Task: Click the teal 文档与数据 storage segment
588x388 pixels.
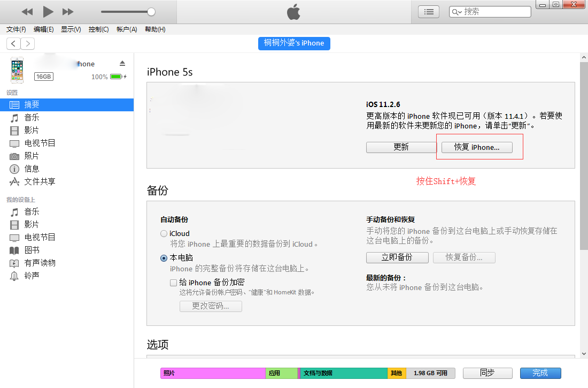Action: [344, 374]
